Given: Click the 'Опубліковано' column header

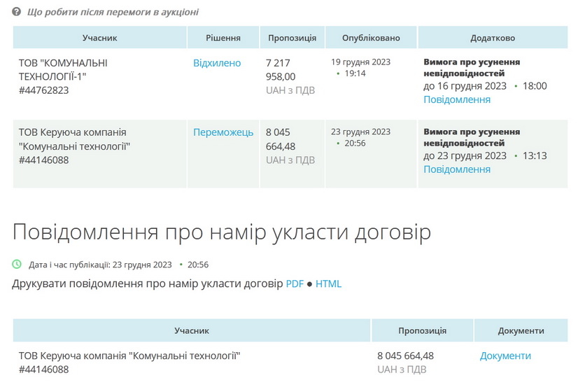Looking at the screenshot, I should coord(371,38).
